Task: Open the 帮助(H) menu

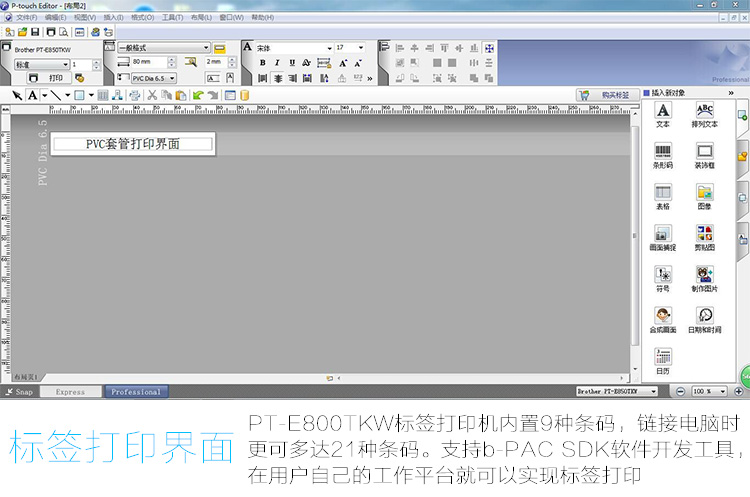Action: (263, 17)
